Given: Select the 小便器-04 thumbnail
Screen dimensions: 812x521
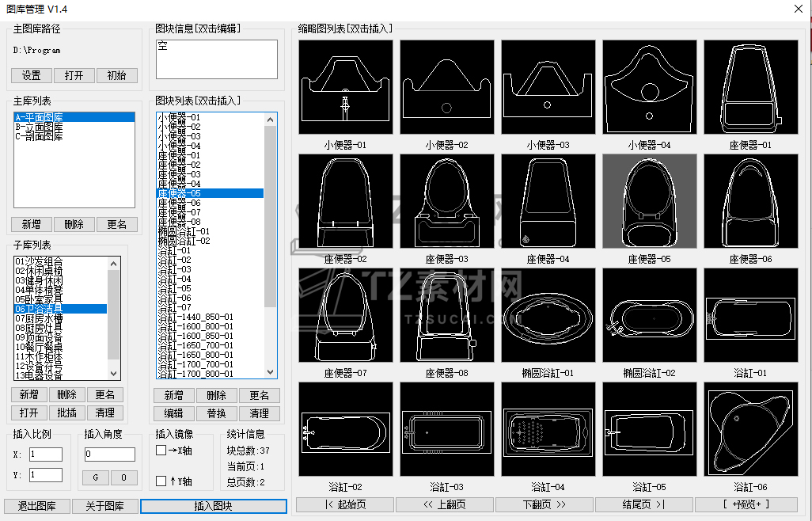Looking at the screenshot, I should (x=650, y=87).
